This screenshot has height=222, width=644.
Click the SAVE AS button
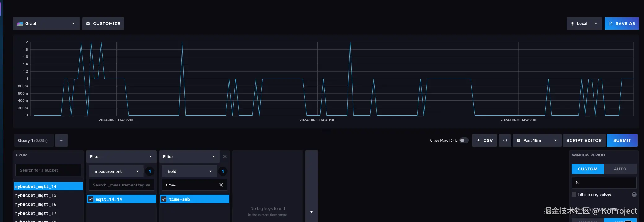(x=621, y=23)
